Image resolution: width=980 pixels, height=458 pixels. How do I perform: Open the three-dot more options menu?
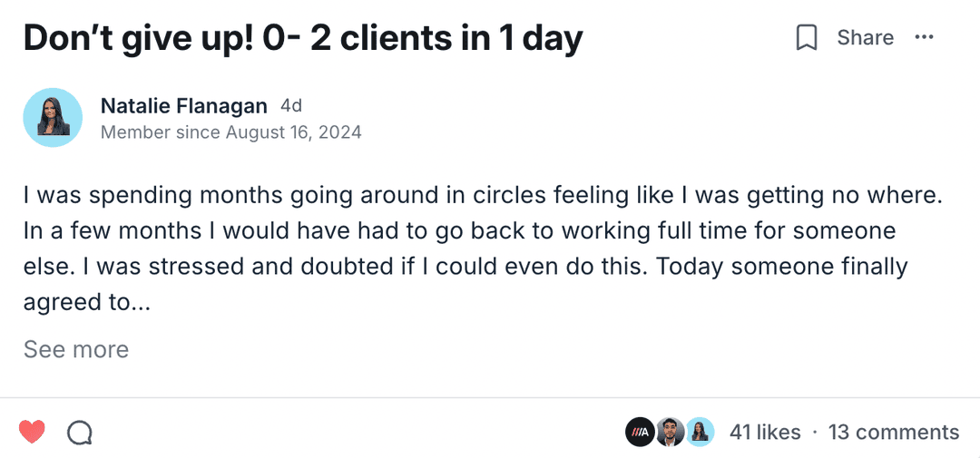pos(924,37)
